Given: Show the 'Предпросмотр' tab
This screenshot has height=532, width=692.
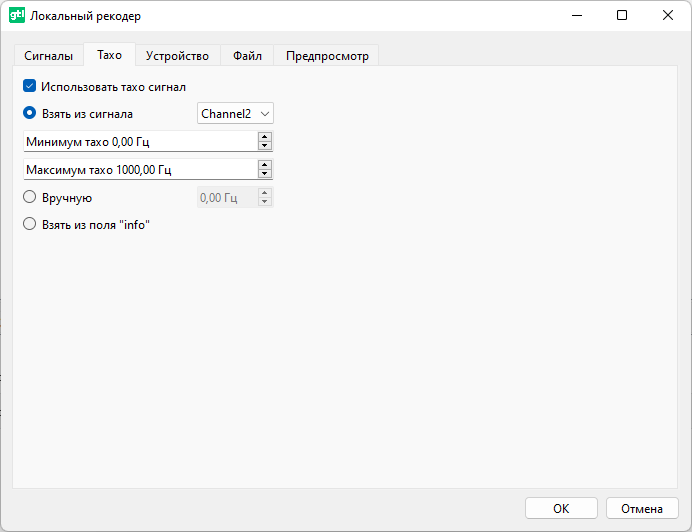Looking at the screenshot, I should pyautogui.click(x=327, y=56).
